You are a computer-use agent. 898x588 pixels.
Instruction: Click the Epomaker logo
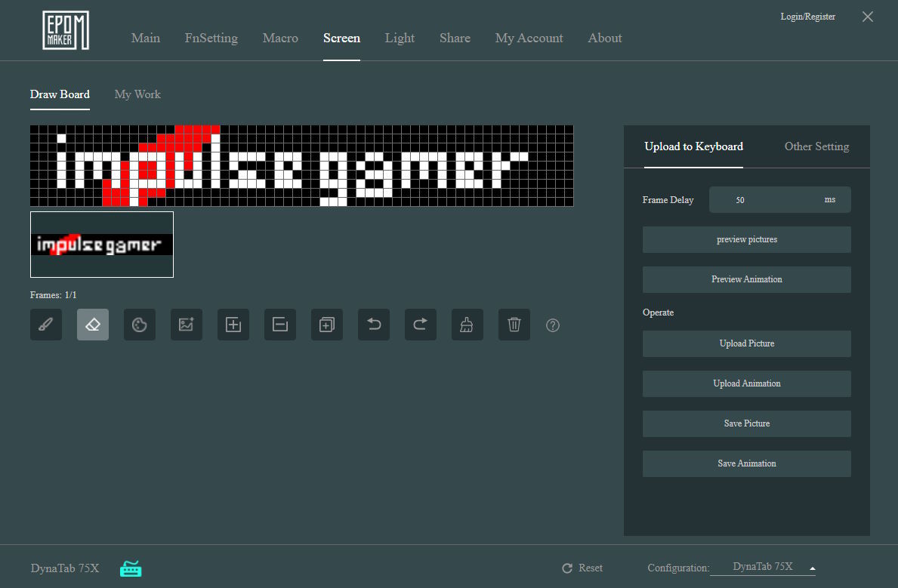coord(66,30)
